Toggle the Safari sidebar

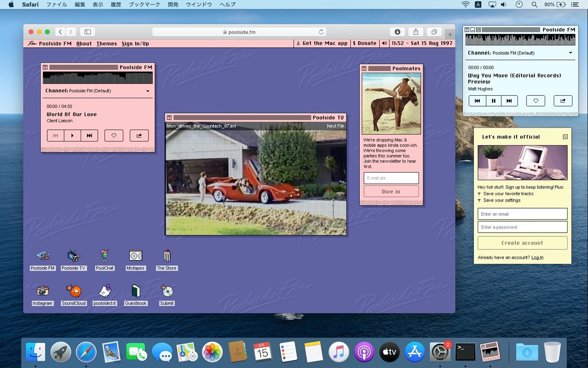pyautogui.click(x=87, y=32)
